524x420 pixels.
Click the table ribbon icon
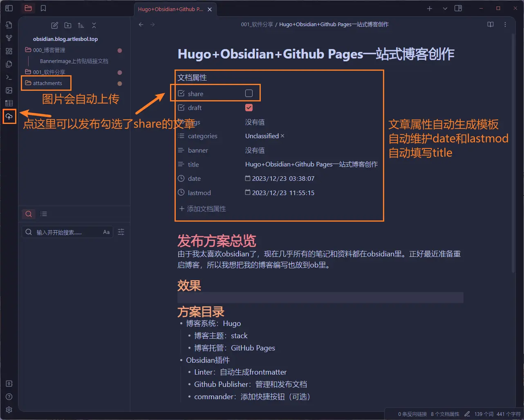(x=9, y=103)
